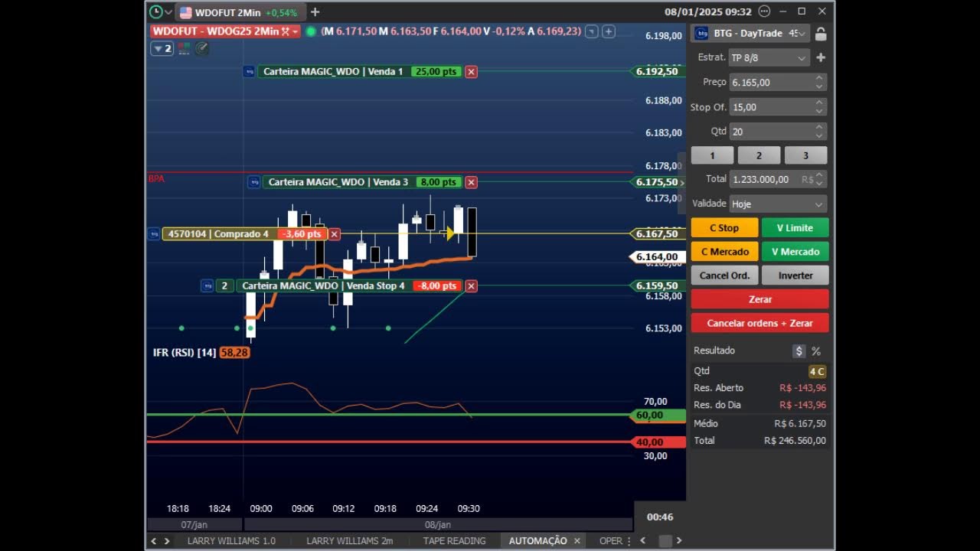The width and height of the screenshot is (980, 551).
Task: Set quantity preset 3
Action: pos(805,155)
